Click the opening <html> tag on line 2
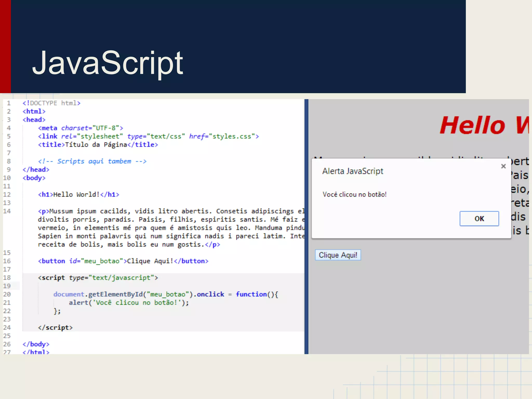The image size is (532, 399). tap(34, 111)
